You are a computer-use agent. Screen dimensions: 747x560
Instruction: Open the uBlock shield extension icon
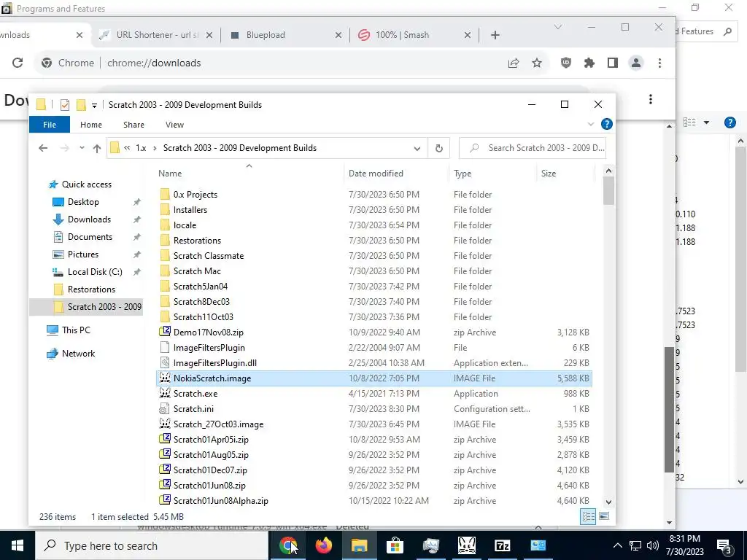click(x=565, y=63)
